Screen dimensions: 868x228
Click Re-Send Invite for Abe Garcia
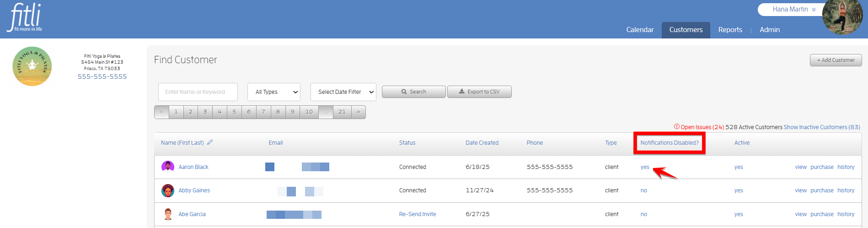[418, 214]
